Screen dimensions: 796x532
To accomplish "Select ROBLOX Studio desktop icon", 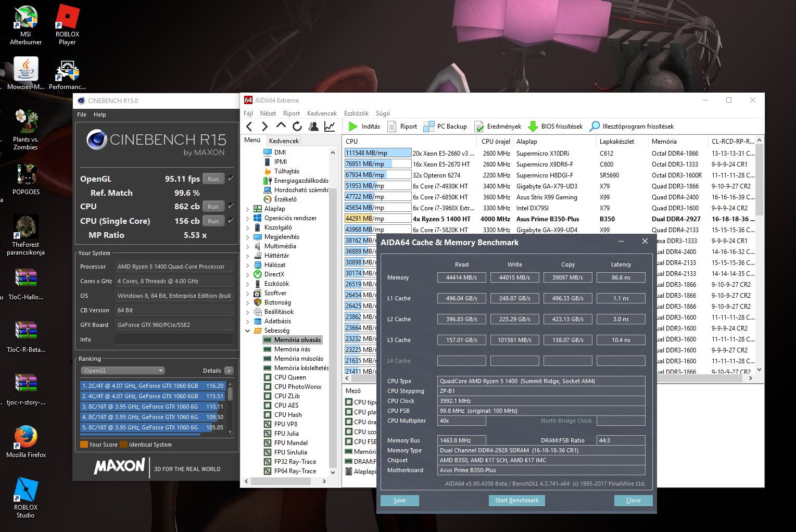I will point(26,498).
